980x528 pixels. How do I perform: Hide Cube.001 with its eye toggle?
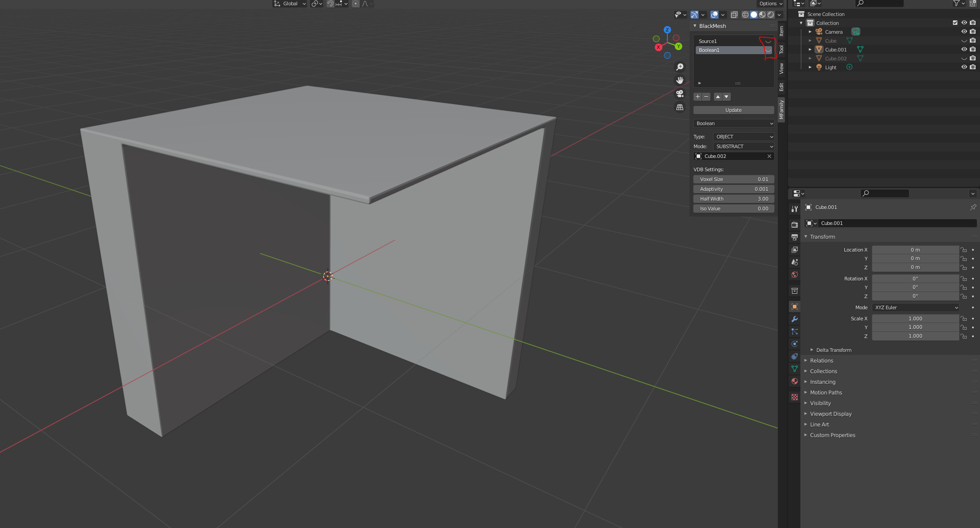pos(964,49)
